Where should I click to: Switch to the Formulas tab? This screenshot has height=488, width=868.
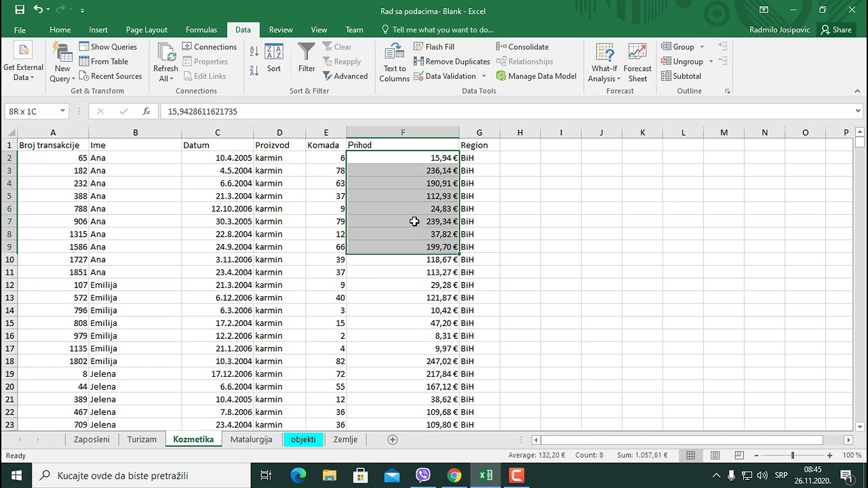(x=201, y=30)
